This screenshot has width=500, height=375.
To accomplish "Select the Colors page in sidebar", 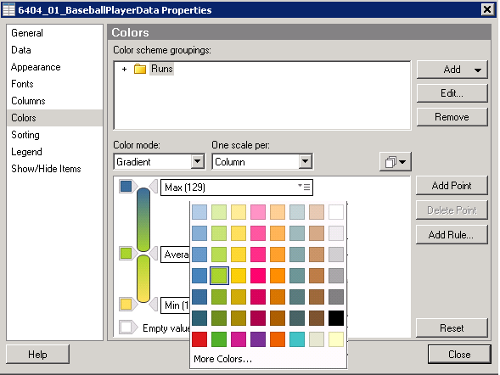I will [55, 118].
